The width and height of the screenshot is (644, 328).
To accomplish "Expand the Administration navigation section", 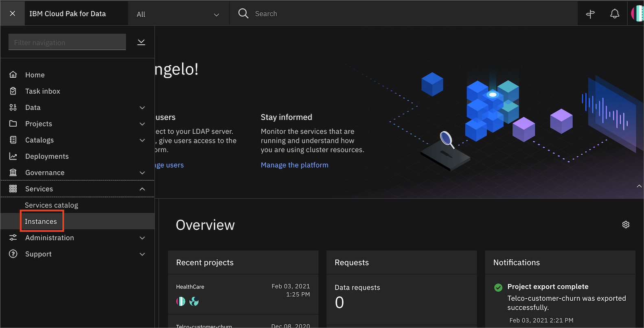I will pyautogui.click(x=142, y=238).
